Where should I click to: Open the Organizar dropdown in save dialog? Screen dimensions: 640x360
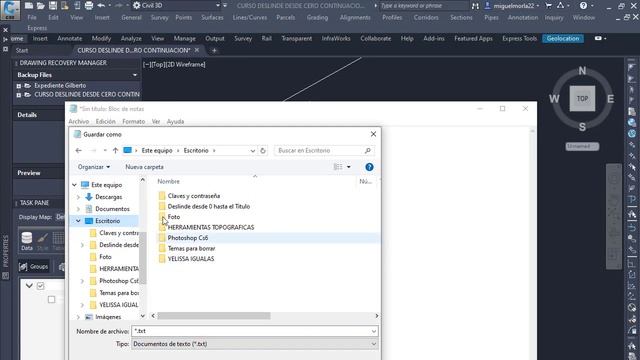click(x=94, y=167)
